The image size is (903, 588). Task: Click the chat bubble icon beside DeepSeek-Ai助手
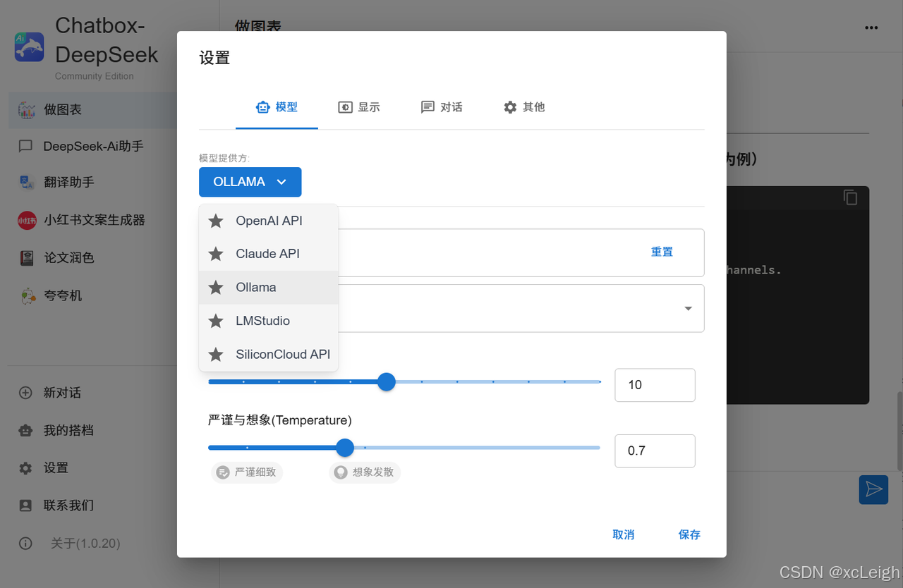[25, 146]
